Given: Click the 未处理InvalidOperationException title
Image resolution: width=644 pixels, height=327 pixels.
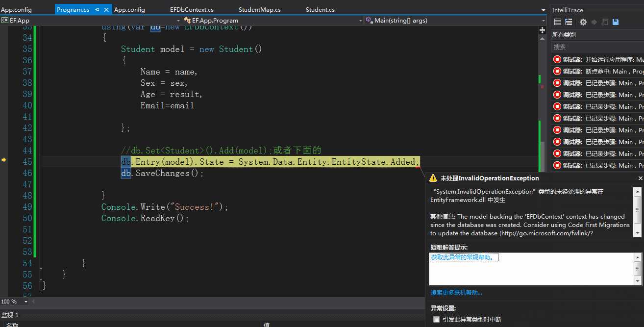Looking at the screenshot, I should pos(490,178).
